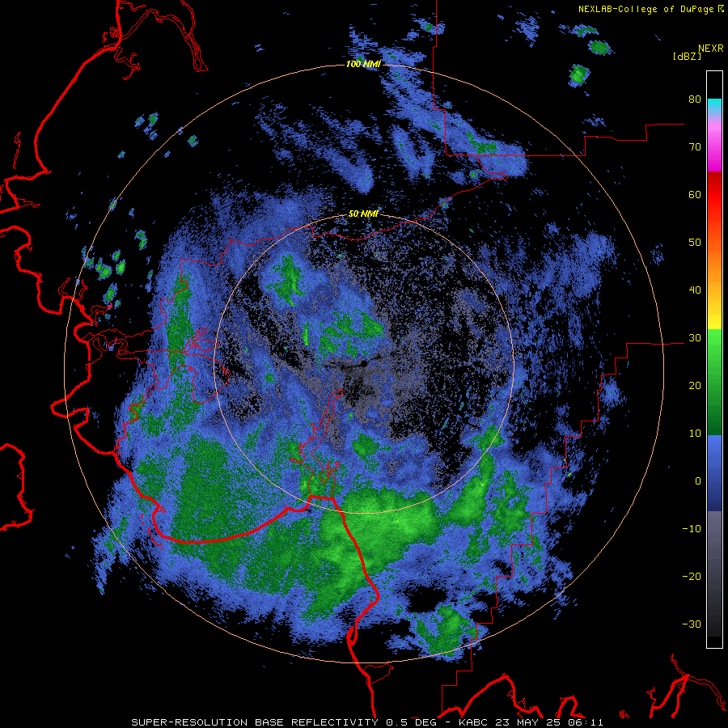Click the 06:11 timestamp in the caption
The height and width of the screenshot is (728, 728).
pyautogui.click(x=585, y=722)
